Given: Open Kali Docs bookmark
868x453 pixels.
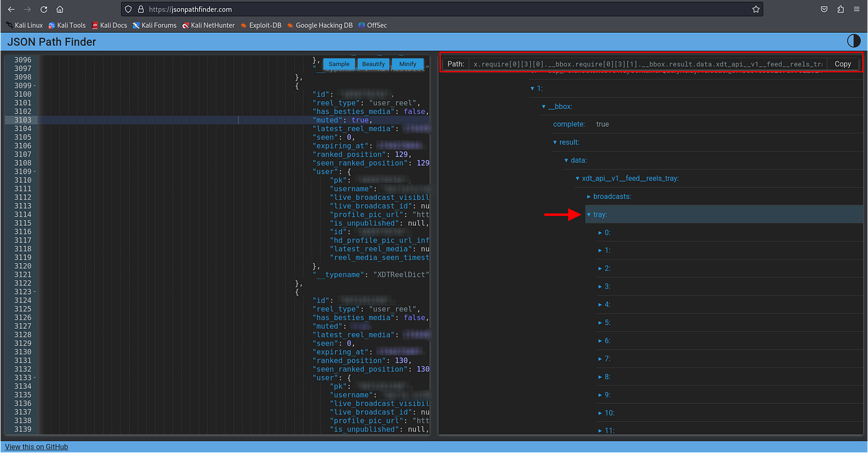Looking at the screenshot, I should (x=109, y=25).
